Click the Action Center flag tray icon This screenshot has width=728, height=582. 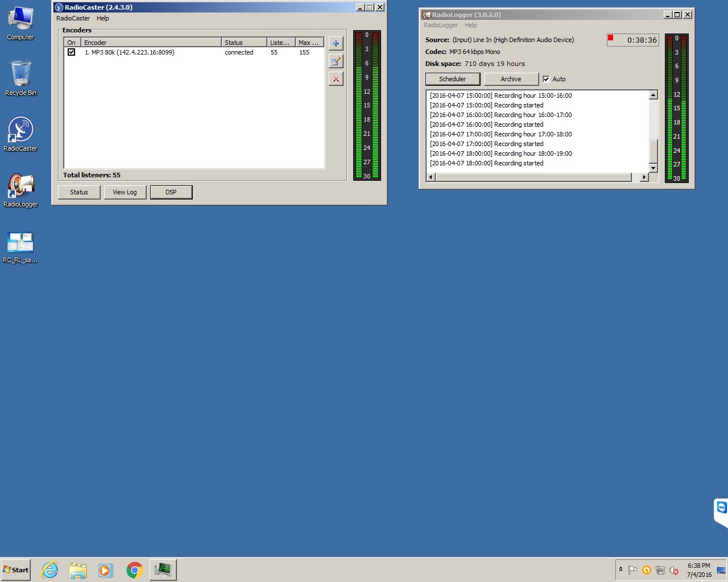coord(632,570)
